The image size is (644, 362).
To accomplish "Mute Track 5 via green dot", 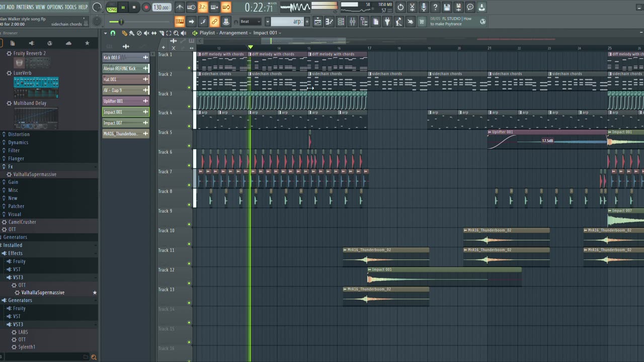I will (189, 146).
